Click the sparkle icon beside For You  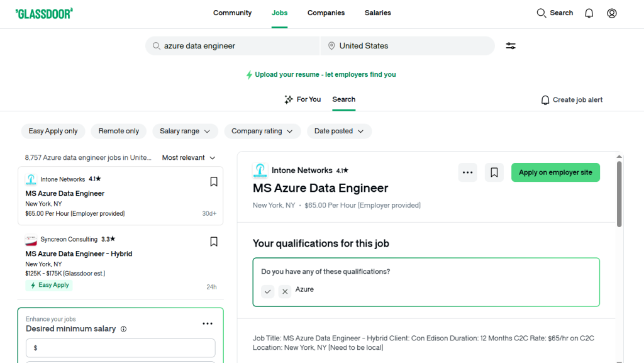(289, 99)
